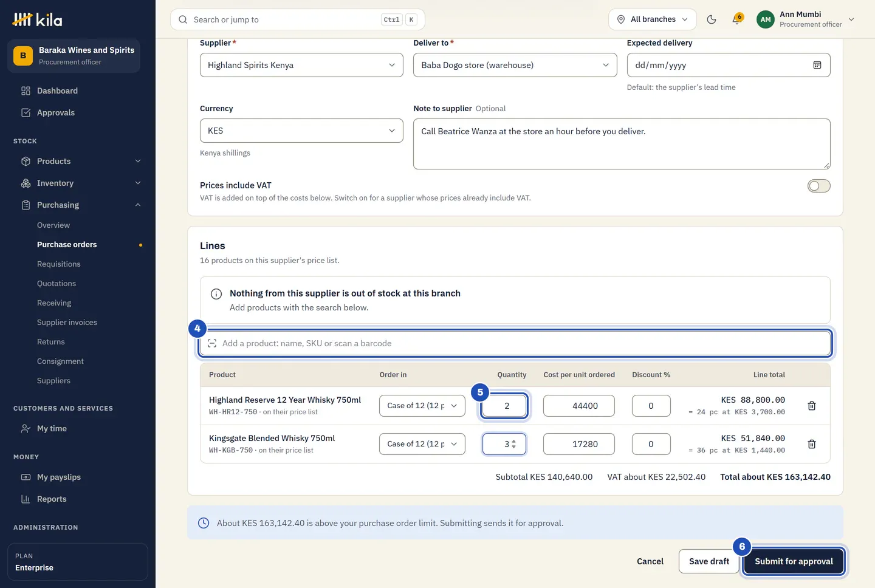Expand the Inventory menu
Screen dimensions: 875x588
81,183
